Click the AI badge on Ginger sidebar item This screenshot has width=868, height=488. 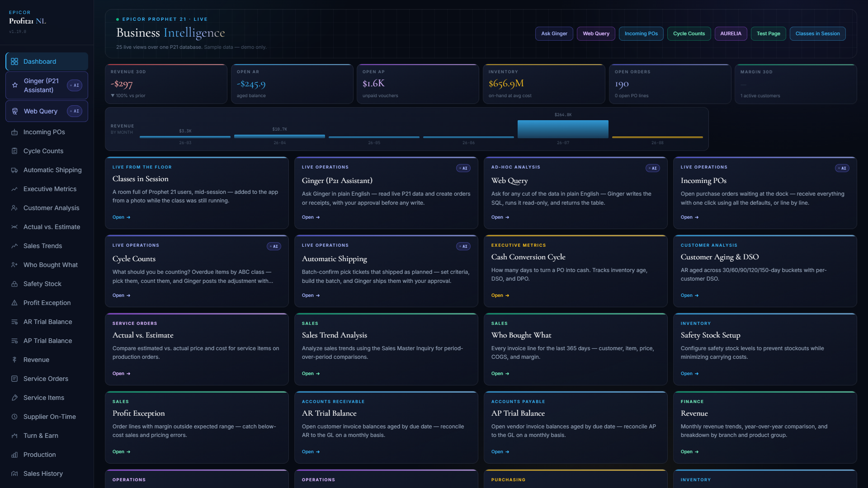pyautogui.click(x=75, y=85)
